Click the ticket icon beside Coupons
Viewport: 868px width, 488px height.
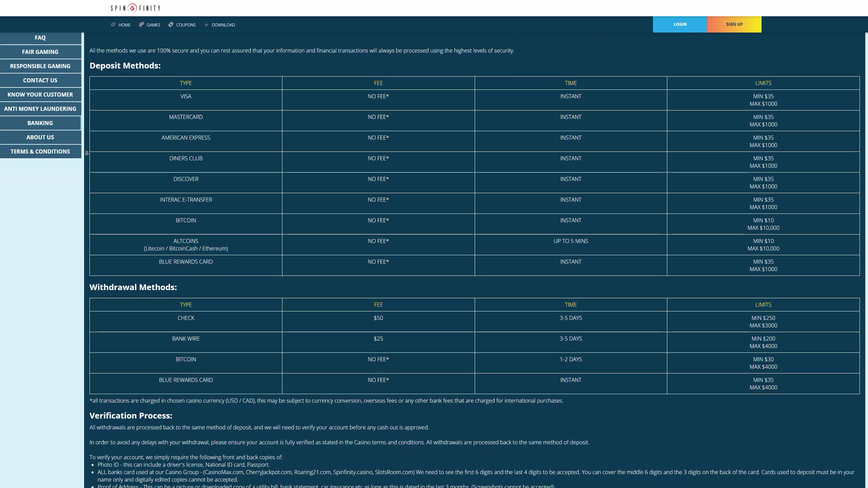tap(171, 24)
